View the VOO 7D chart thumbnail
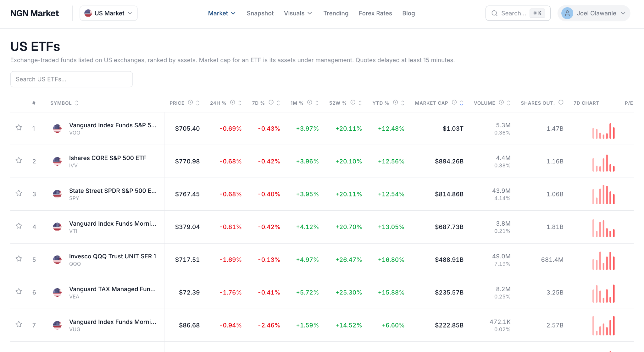 click(x=603, y=131)
